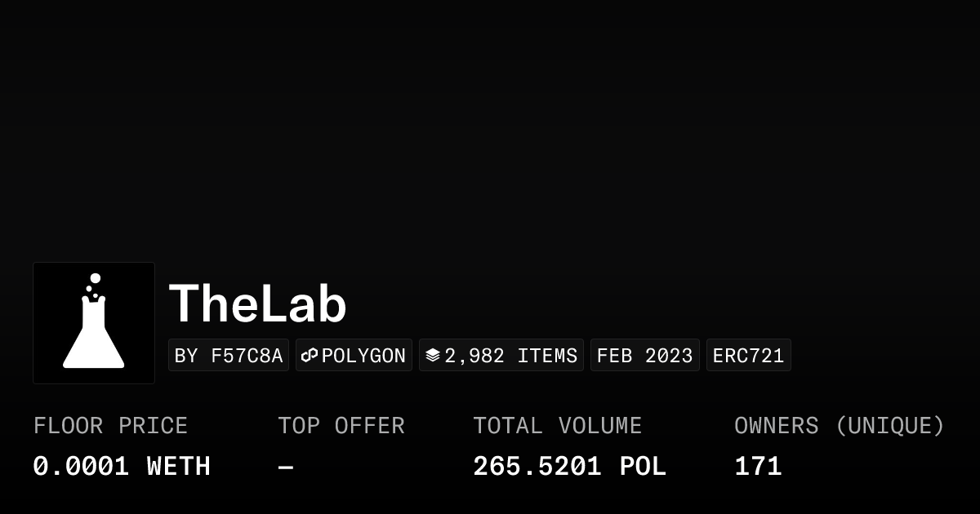Click the large bubble above the flask

pos(96,278)
